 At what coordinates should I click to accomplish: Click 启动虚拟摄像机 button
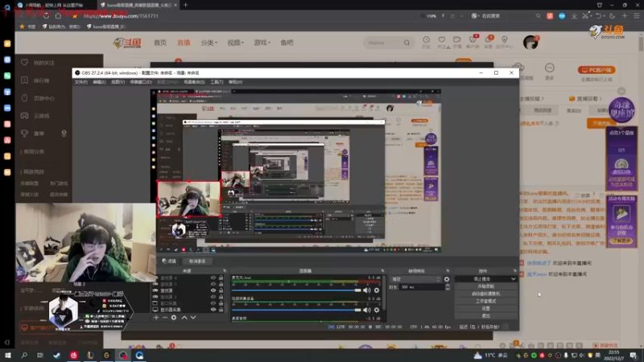click(x=486, y=294)
